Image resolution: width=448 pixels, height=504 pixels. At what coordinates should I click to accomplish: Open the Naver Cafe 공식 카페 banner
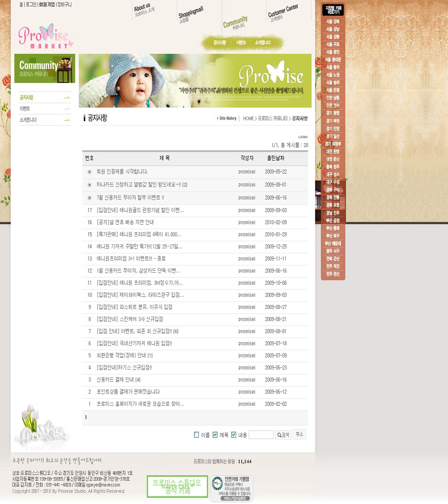pyautogui.click(x=177, y=487)
